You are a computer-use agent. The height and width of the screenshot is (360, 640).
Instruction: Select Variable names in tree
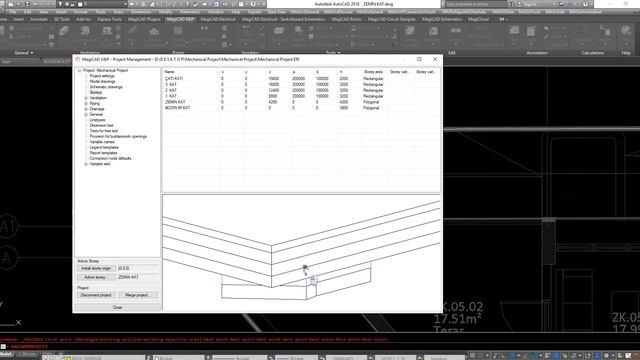[102, 142]
